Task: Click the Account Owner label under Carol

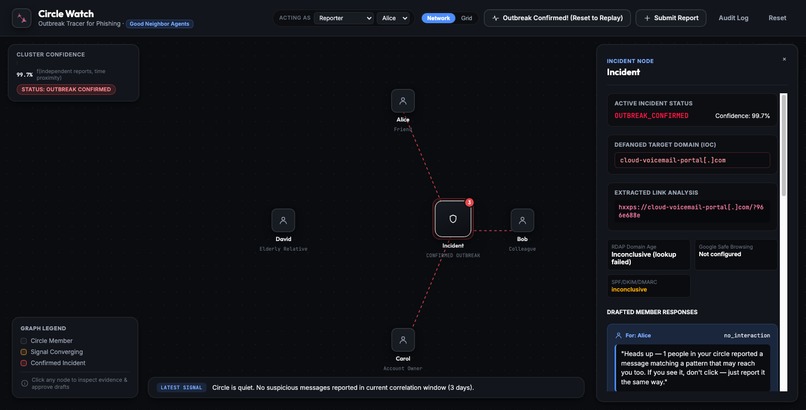Action: (x=403, y=368)
